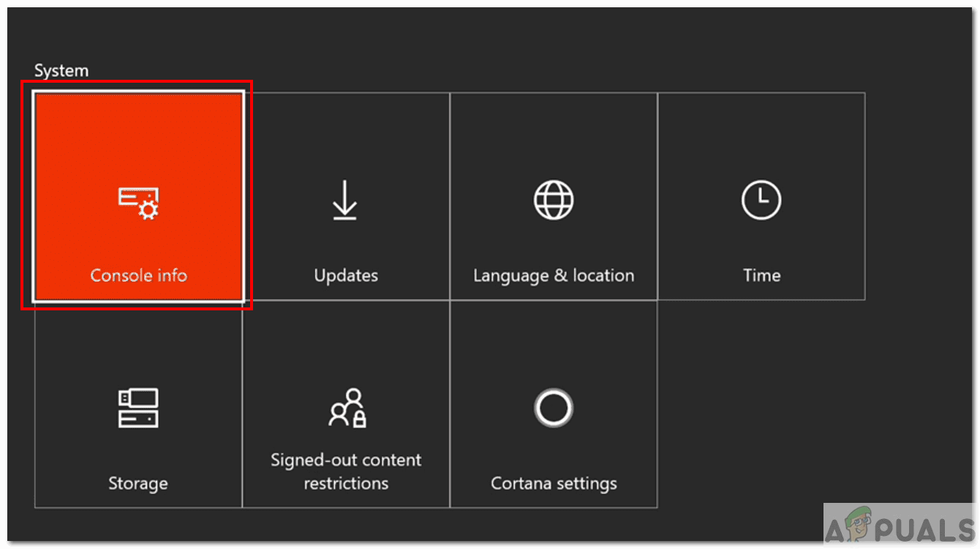The height and width of the screenshot is (549, 980).
Task: Click the Cortana circle icon
Action: [554, 408]
